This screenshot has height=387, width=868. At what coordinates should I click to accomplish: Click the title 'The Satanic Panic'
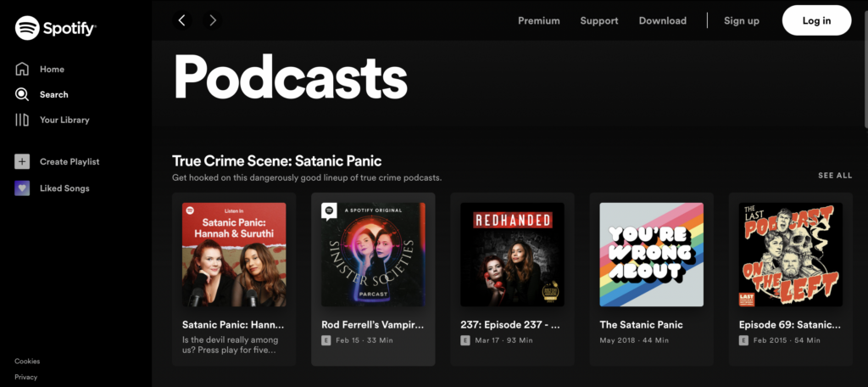point(642,325)
